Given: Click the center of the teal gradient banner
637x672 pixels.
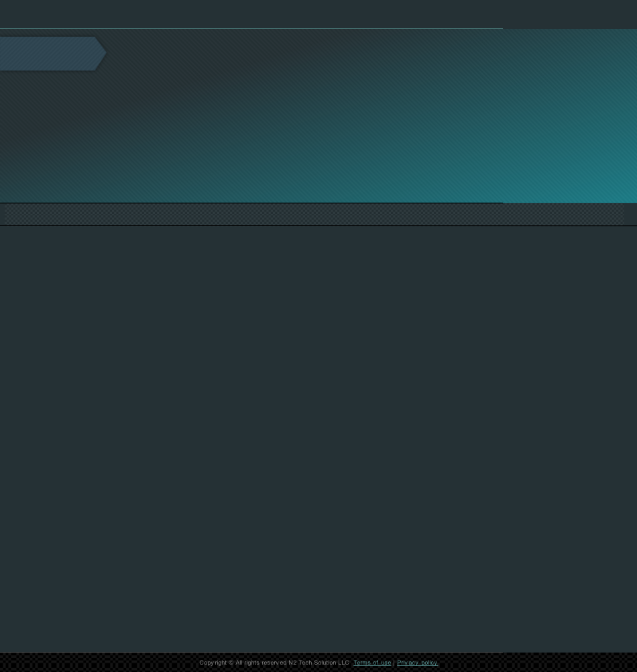Looking at the screenshot, I should [x=318, y=116].
